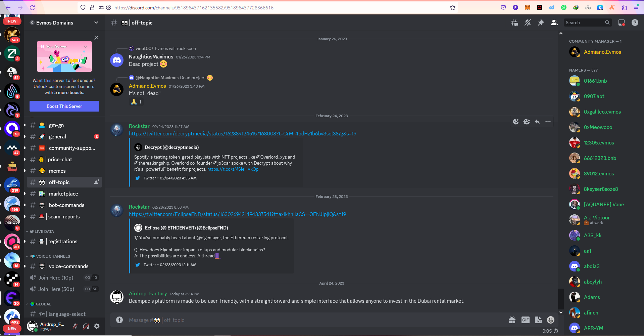Toggle the member list icon

pos(554,23)
